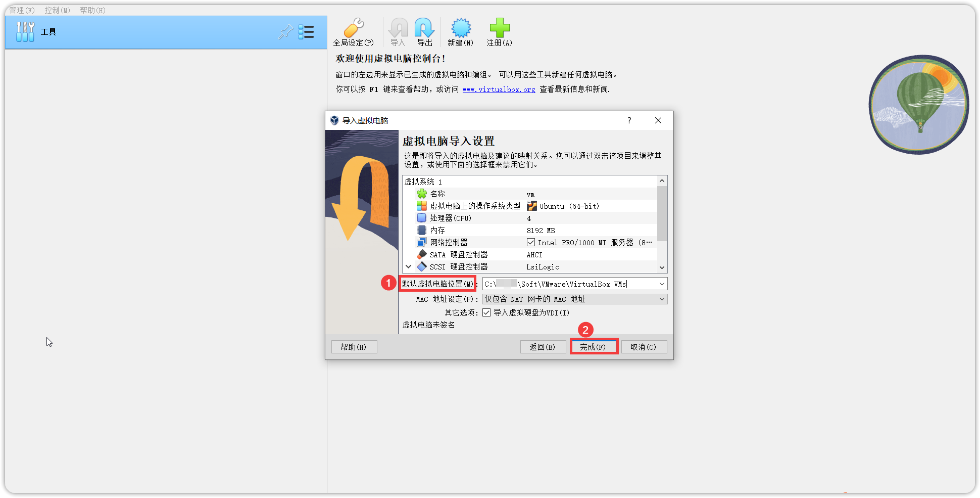Expand the SCSI 硬盘控制器 tree row
This screenshot has height=498, width=980.
pyautogui.click(x=409, y=266)
